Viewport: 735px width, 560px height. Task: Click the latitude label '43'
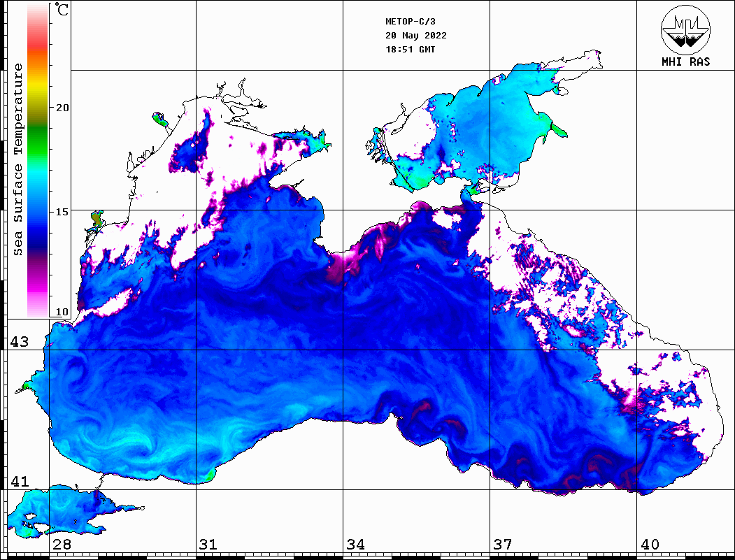(19, 342)
